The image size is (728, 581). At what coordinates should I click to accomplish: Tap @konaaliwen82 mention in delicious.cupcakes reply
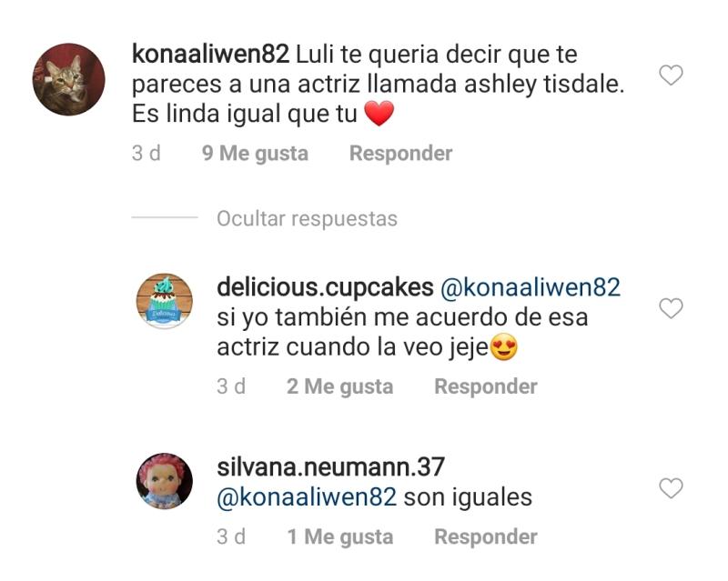531,287
